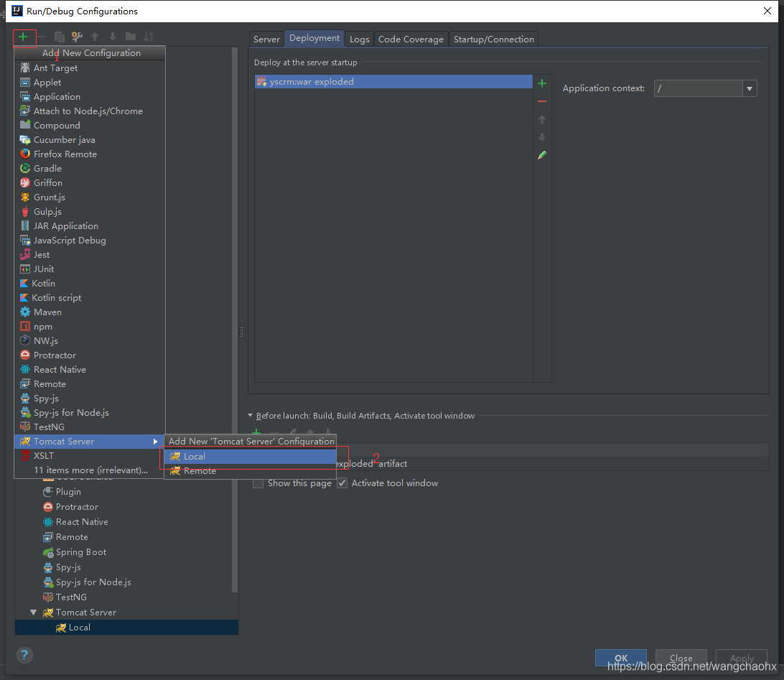Switch to the Deployment tab

314,38
